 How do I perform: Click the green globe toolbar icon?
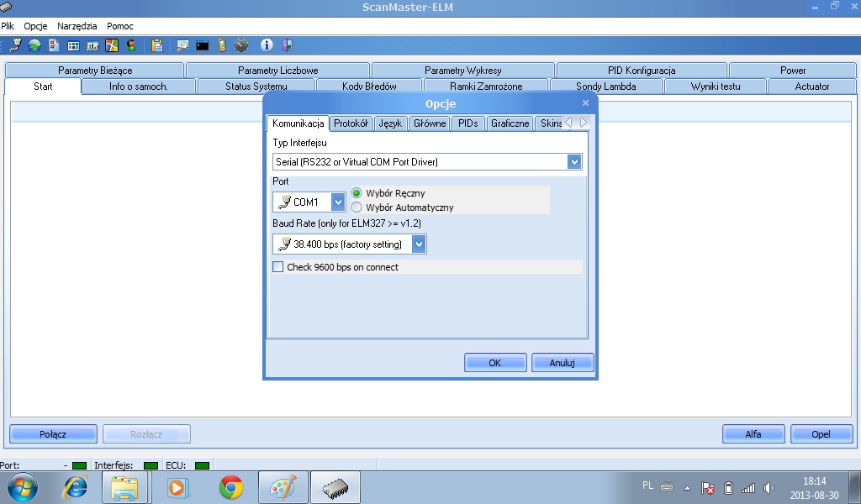click(x=34, y=45)
